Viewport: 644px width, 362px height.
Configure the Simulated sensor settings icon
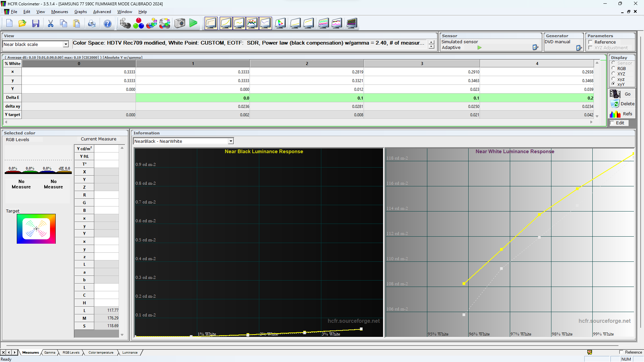535,48
